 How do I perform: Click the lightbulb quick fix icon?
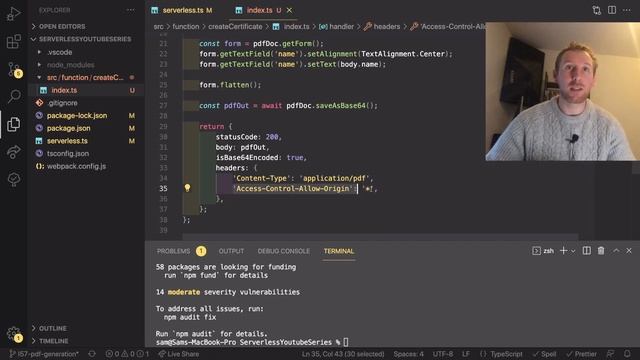point(187,188)
